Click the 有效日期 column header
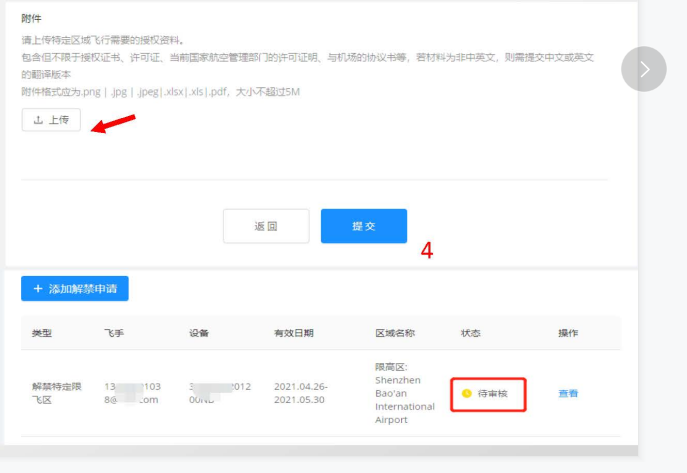The image size is (687, 473). tap(294, 333)
